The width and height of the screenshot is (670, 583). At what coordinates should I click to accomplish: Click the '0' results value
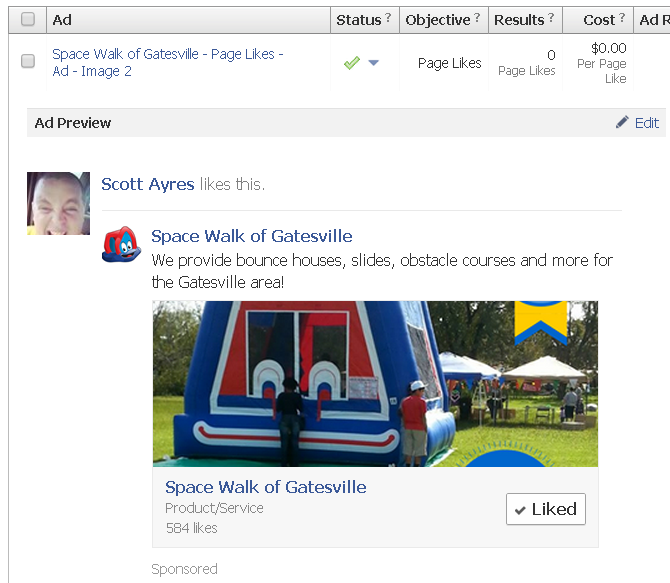click(551, 55)
